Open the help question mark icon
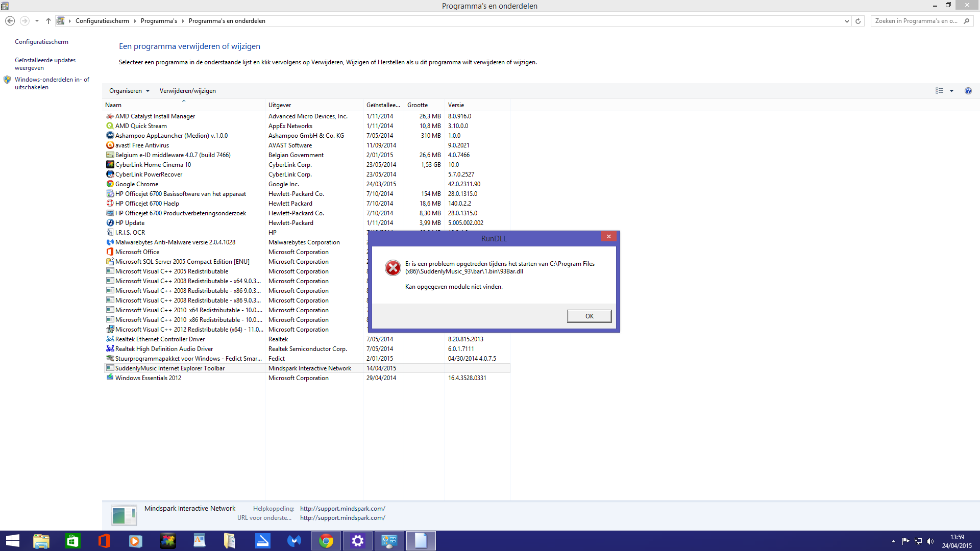980x551 pixels. point(968,91)
